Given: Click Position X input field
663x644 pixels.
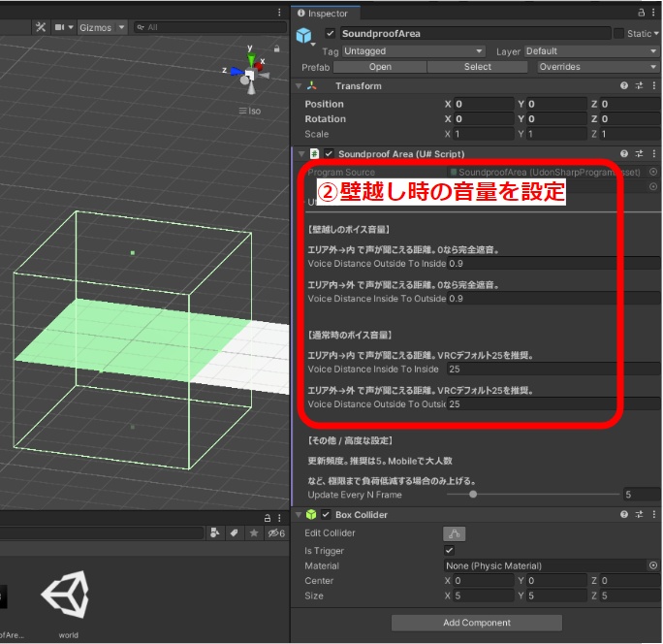Looking at the screenshot, I should (x=484, y=104).
